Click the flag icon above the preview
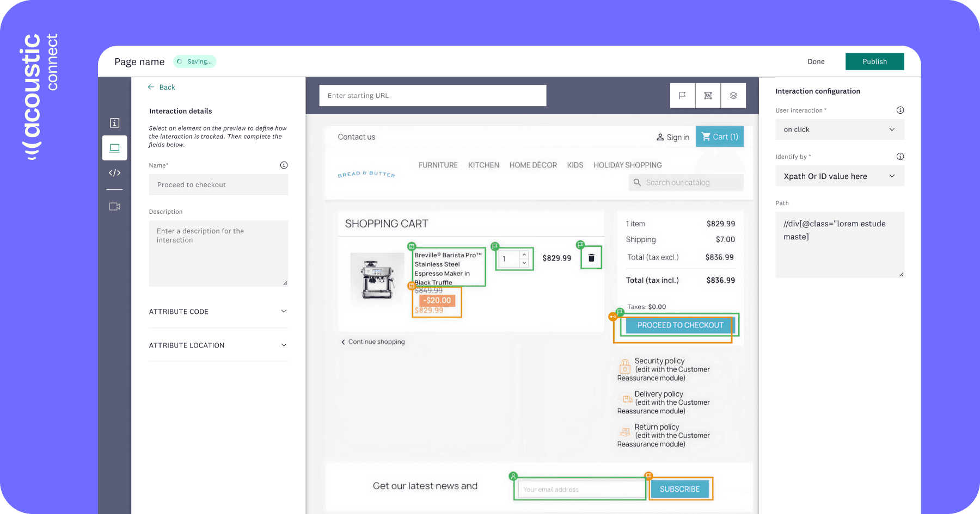Screen dimensions: 980x514 tap(682, 95)
